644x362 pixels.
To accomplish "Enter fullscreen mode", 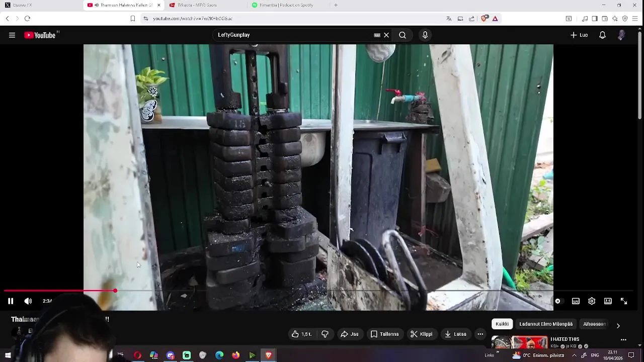I will 624,301.
